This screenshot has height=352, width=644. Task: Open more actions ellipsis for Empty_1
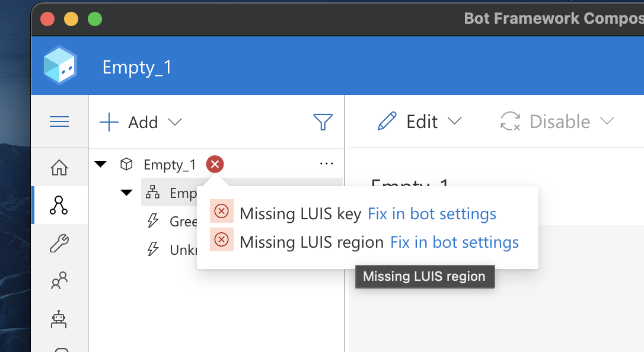tap(327, 164)
